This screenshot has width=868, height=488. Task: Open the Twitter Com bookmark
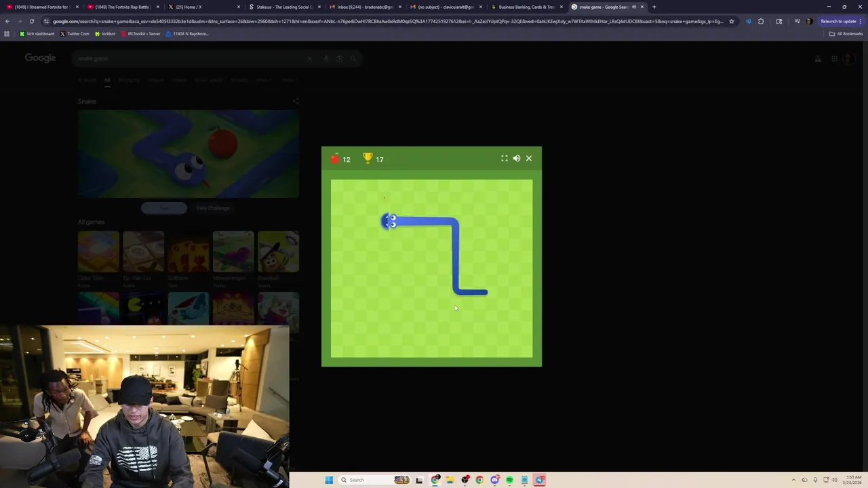coord(75,34)
